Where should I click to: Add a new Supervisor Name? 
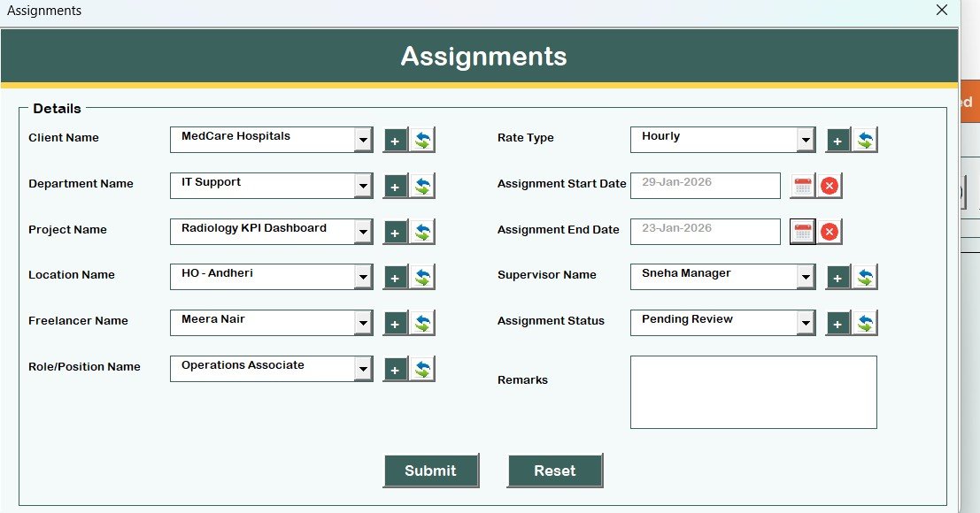837,276
